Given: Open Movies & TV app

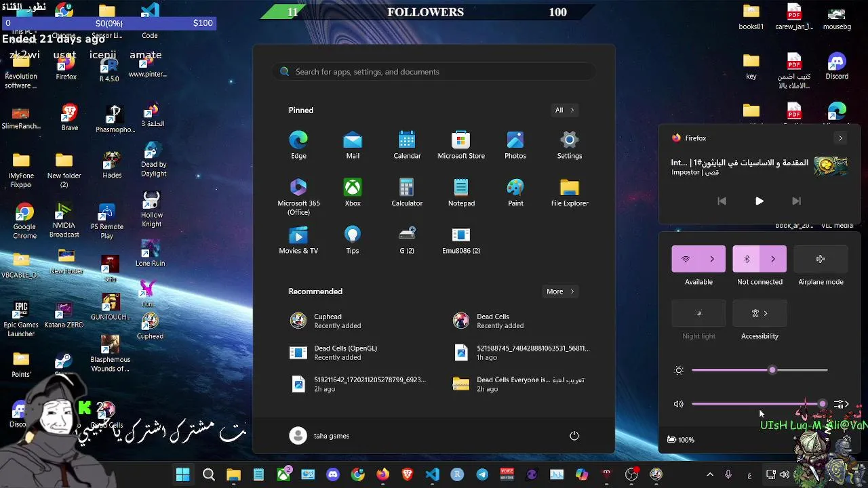Looking at the screenshot, I should click(x=298, y=240).
